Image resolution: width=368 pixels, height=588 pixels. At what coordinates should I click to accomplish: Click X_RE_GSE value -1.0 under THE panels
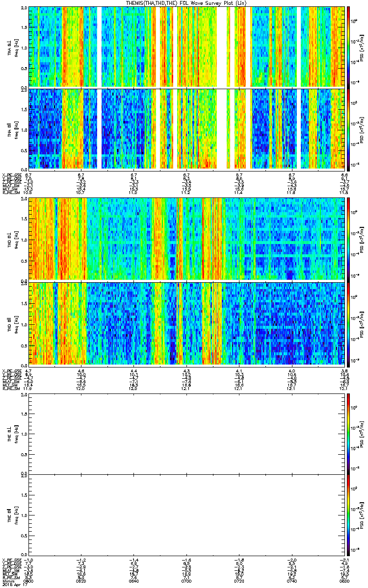28,560
